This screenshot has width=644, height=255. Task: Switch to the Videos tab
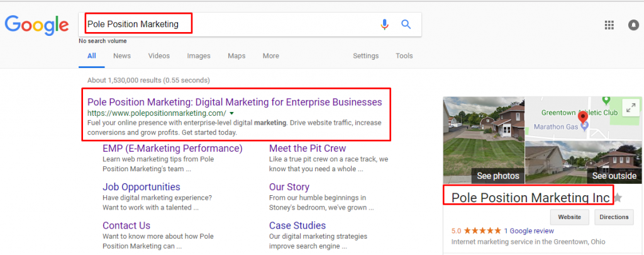pyautogui.click(x=159, y=56)
